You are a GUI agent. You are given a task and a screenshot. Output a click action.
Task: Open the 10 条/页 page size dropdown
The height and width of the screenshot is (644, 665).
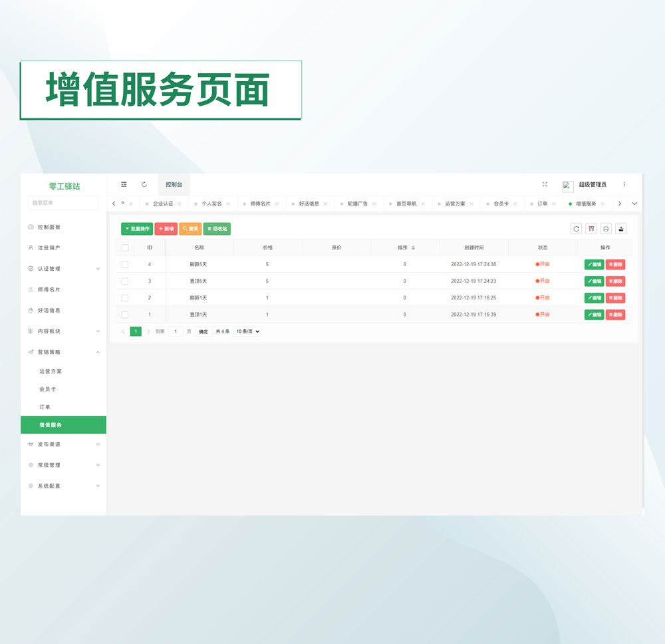click(247, 331)
